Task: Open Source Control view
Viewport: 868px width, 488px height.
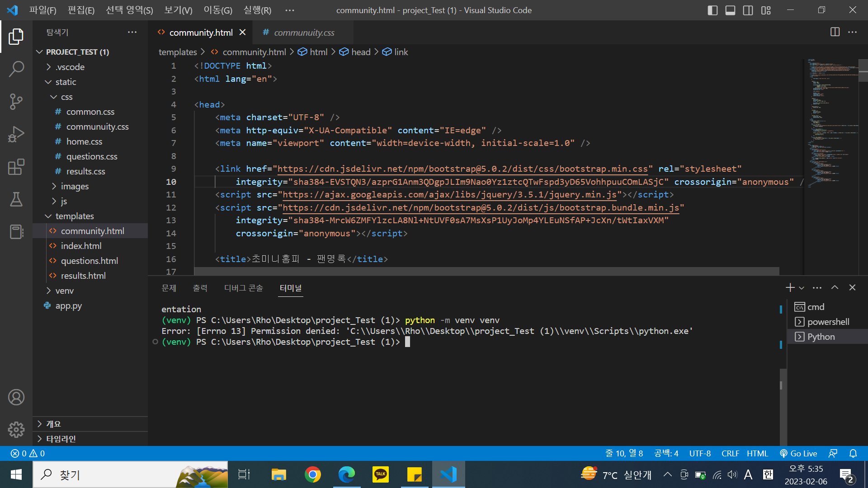Action: [x=16, y=102]
